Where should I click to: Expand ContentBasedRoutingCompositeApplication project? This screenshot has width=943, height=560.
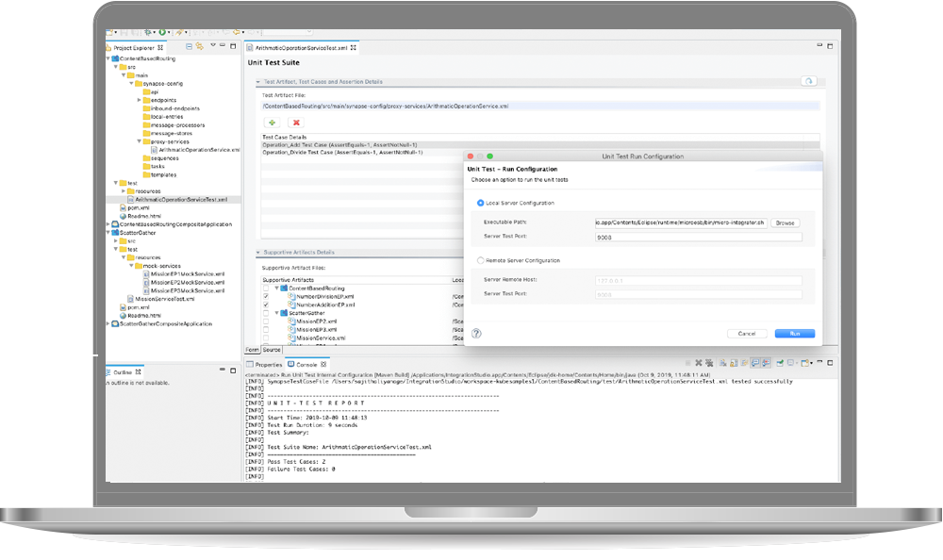(108, 224)
